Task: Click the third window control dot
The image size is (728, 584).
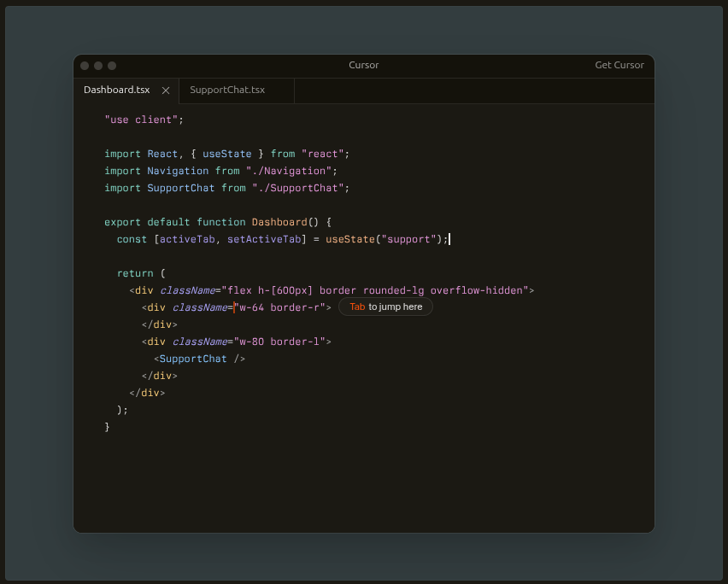Action: pos(112,66)
